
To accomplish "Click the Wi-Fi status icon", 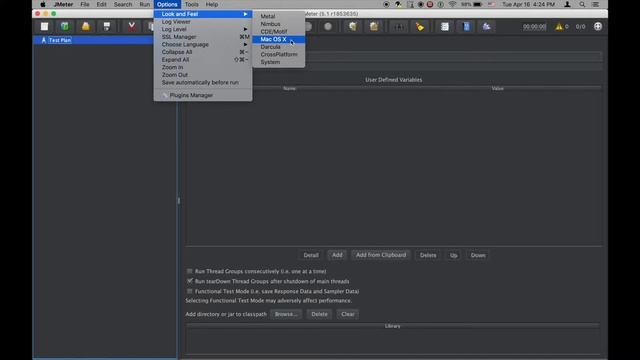I will (x=452, y=4).
